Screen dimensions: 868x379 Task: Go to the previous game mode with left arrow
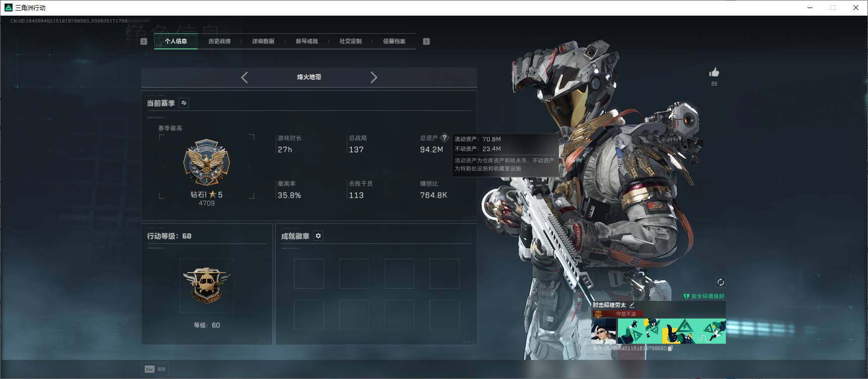(x=244, y=77)
